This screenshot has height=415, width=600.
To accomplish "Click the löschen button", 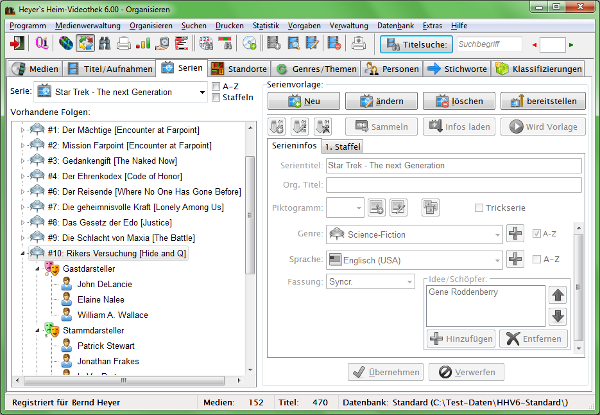I will click(x=460, y=101).
